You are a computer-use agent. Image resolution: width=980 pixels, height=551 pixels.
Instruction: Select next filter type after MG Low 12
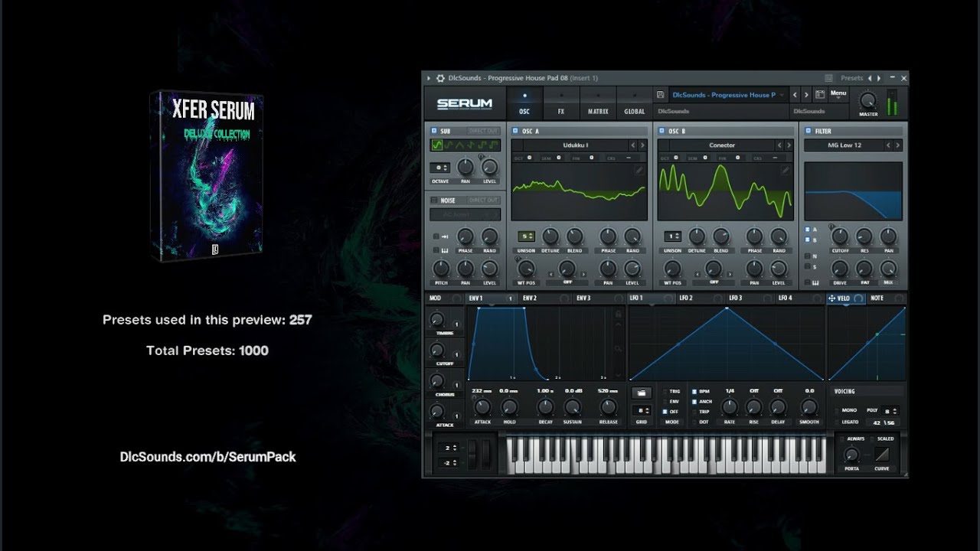tap(897, 145)
